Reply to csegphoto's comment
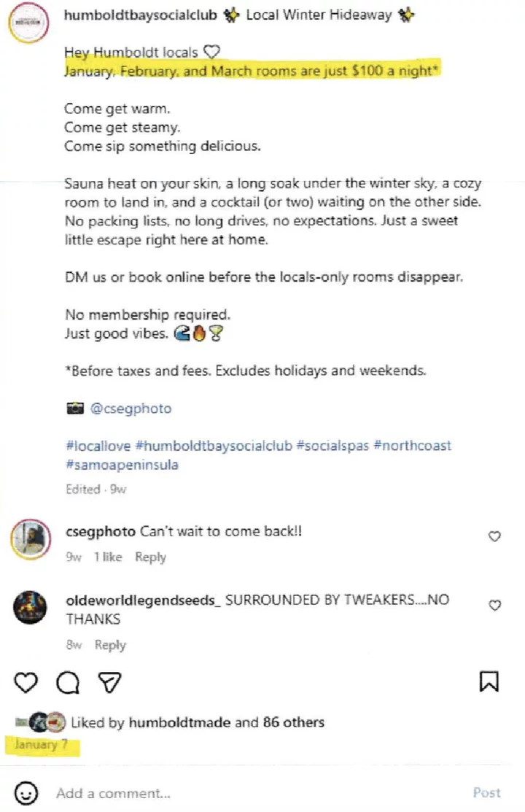This screenshot has height=812, width=525. click(x=150, y=557)
